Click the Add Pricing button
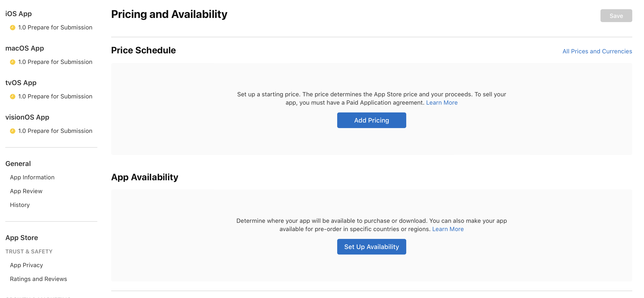 (372, 120)
